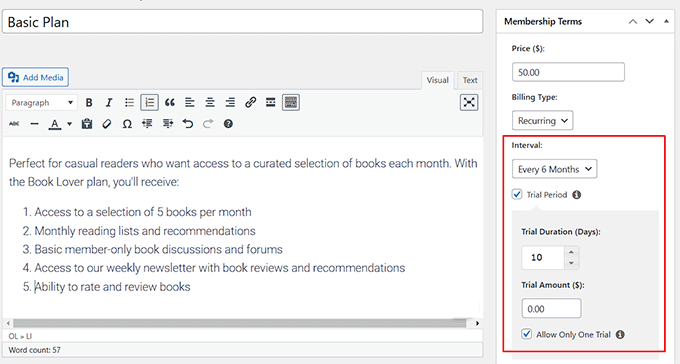Align text right
The width and height of the screenshot is (680, 364).
pos(230,103)
